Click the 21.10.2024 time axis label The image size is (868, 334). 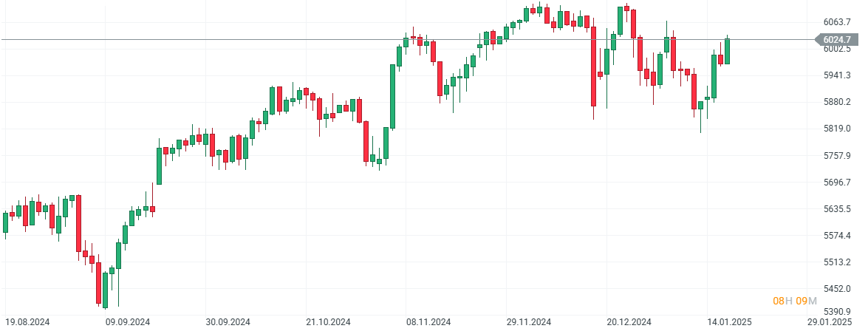(x=329, y=322)
